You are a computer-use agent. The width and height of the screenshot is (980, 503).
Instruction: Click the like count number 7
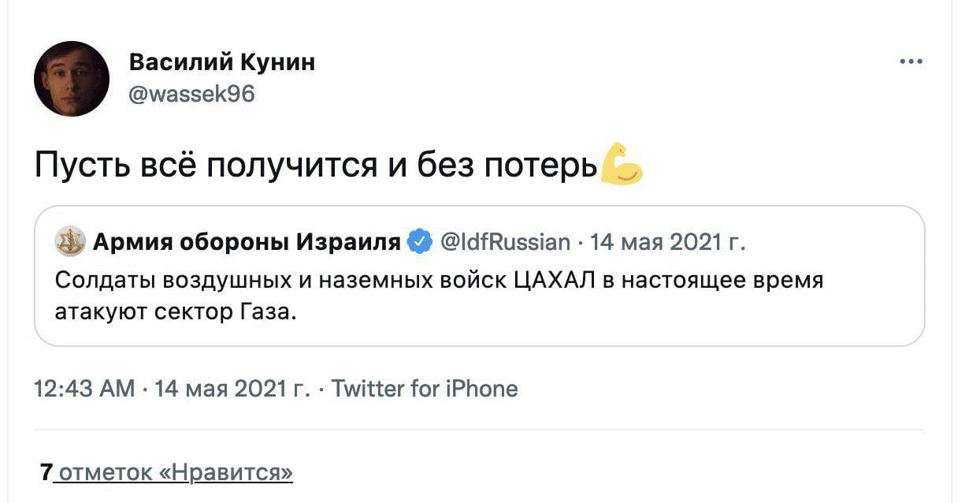coord(46,472)
